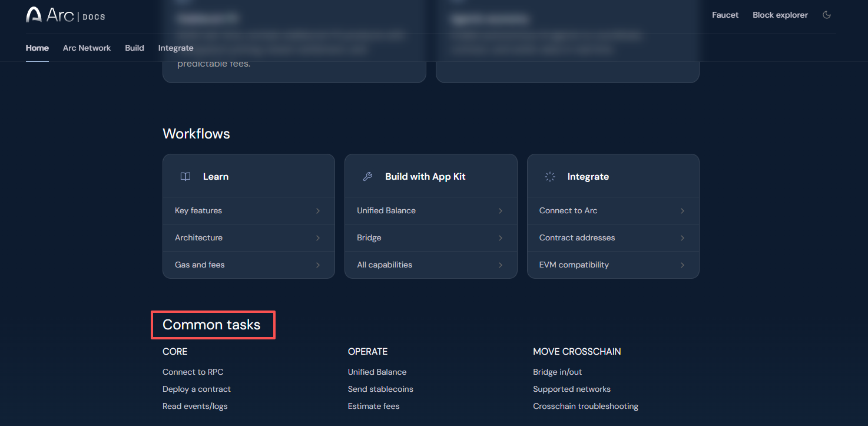Open Unified Balance in Build with App Kit
The width and height of the screenshot is (868, 426).
click(431, 210)
